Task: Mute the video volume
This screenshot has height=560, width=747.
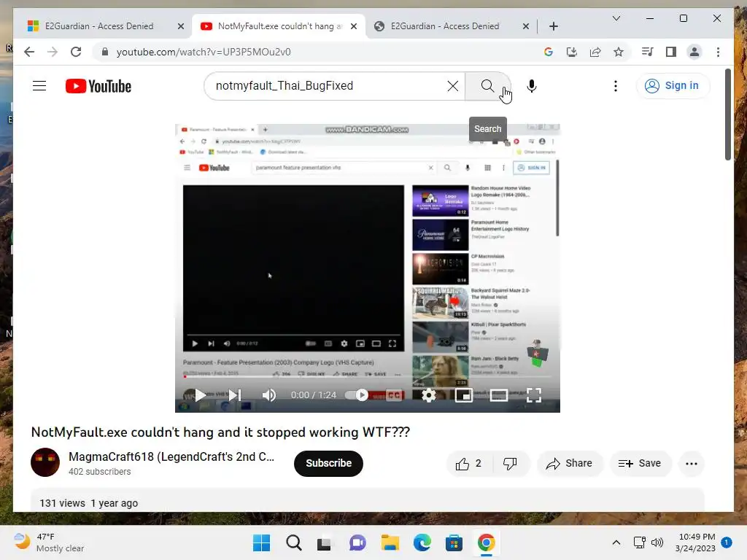Action: [x=269, y=395]
